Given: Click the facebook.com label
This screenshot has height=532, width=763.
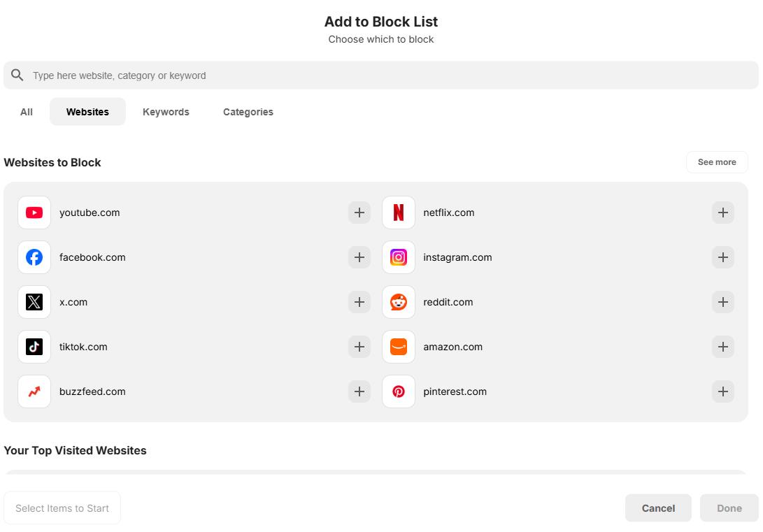Looking at the screenshot, I should click(92, 257).
